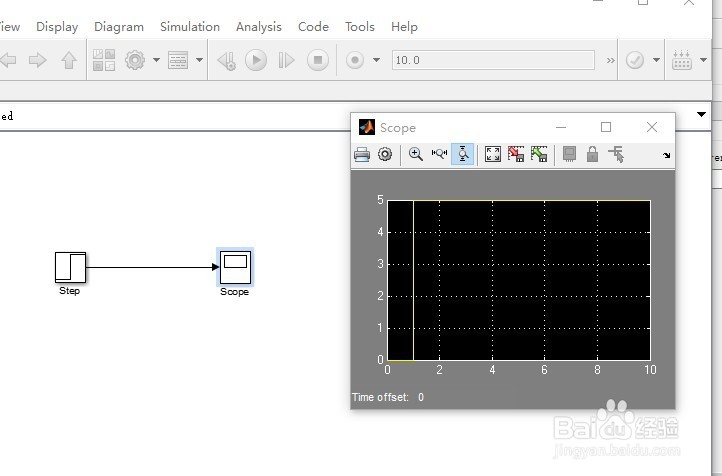
Task: Stop the simulation
Action: (x=318, y=60)
